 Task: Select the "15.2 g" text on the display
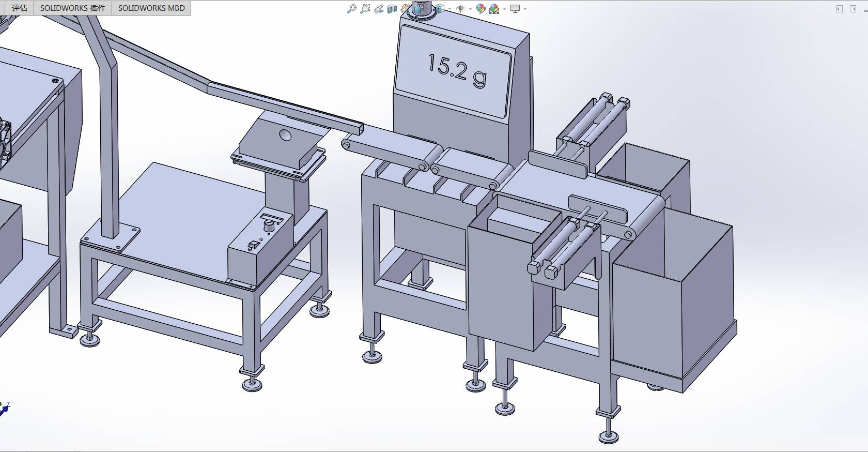pyautogui.click(x=458, y=70)
